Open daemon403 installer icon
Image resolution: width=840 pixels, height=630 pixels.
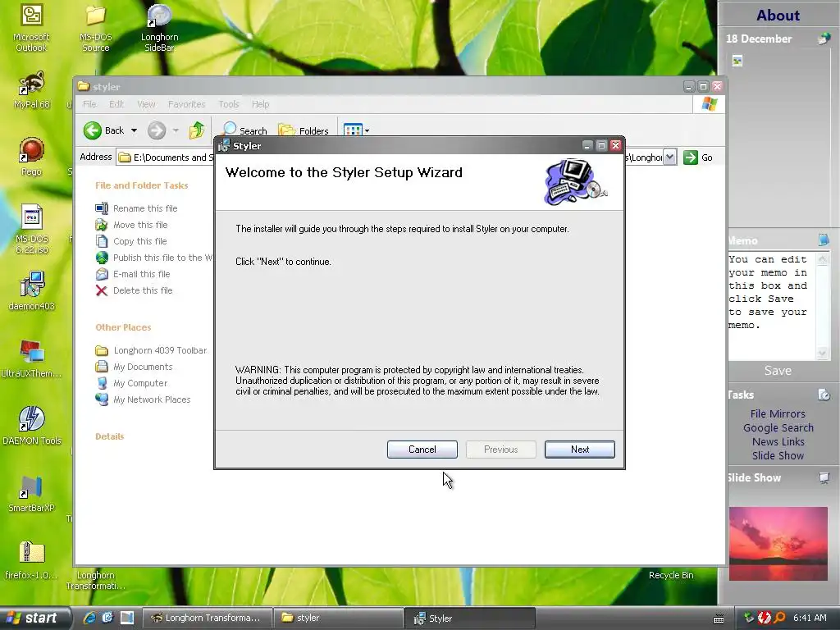tap(32, 291)
